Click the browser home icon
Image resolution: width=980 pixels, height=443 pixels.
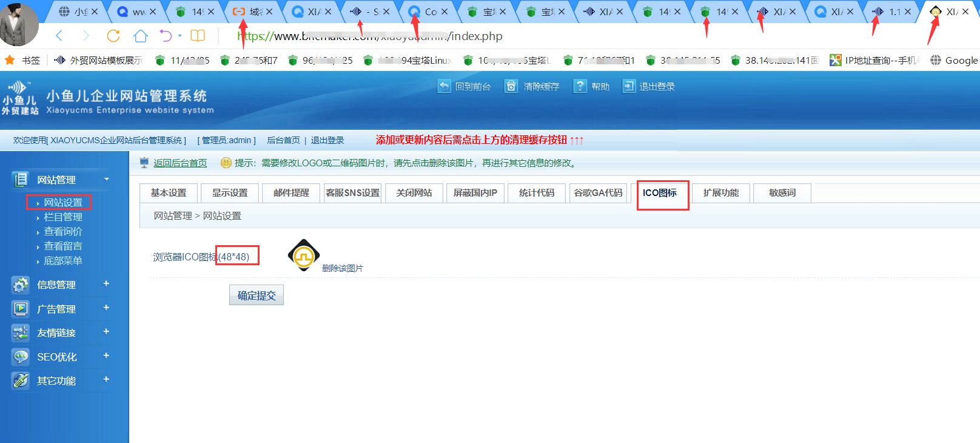point(141,36)
